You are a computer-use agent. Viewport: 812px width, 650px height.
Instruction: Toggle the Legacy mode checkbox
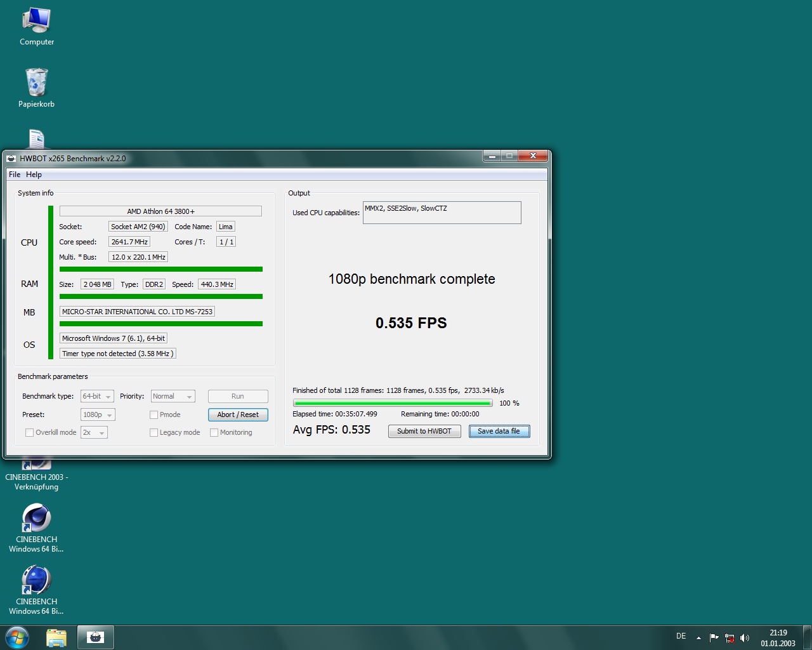(x=154, y=432)
